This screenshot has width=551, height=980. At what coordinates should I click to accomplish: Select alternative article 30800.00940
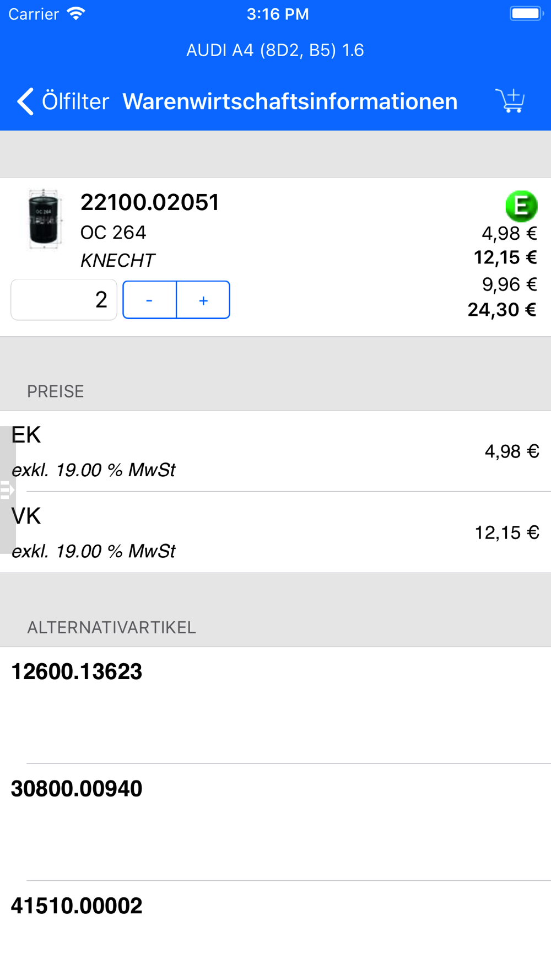[x=275, y=822]
